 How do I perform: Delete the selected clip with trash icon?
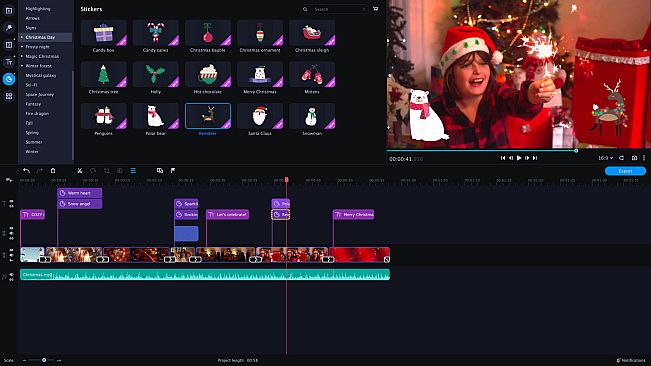[53, 171]
